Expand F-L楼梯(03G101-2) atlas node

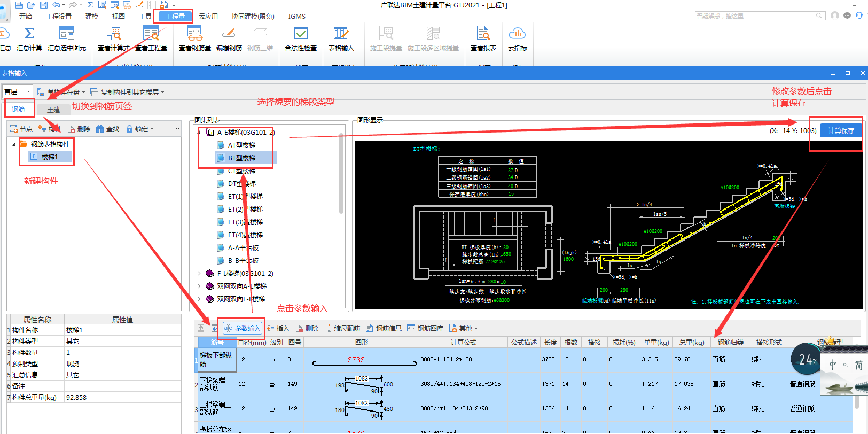pos(199,273)
